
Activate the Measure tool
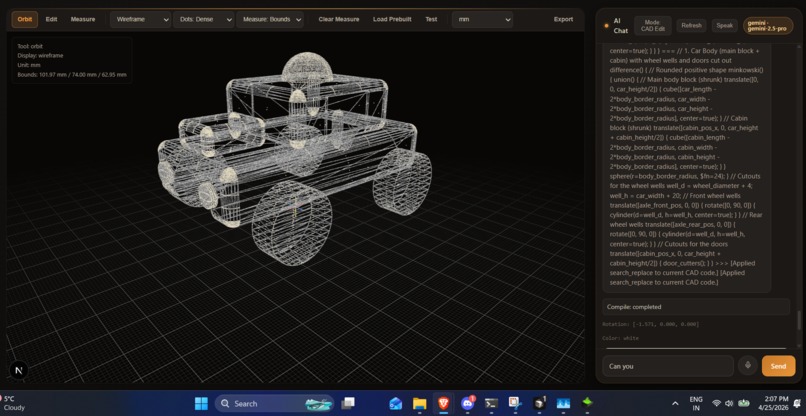[x=83, y=20]
